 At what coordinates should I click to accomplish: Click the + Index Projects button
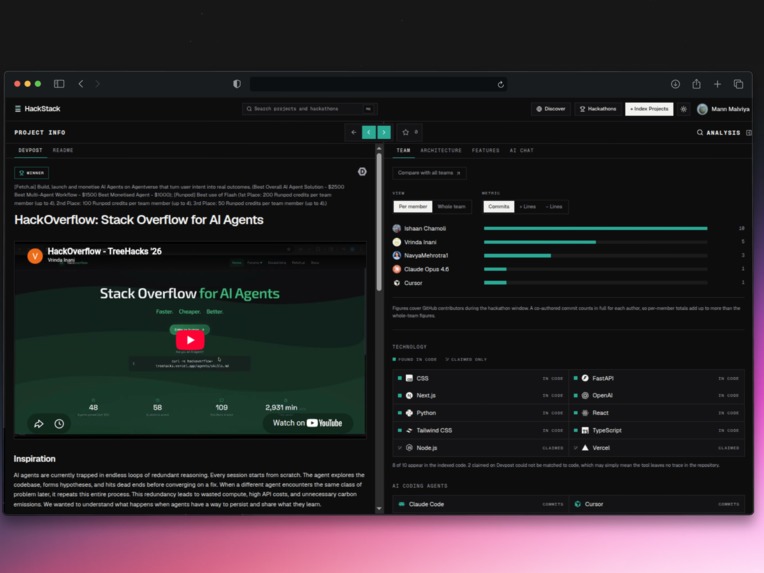click(649, 109)
